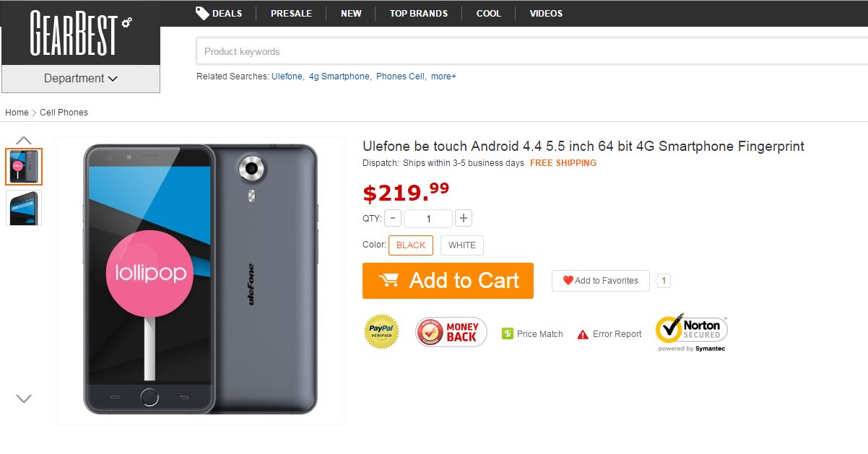Image resolution: width=868 pixels, height=454 pixels.
Task: Click the PayPal Verified seal
Action: click(381, 331)
